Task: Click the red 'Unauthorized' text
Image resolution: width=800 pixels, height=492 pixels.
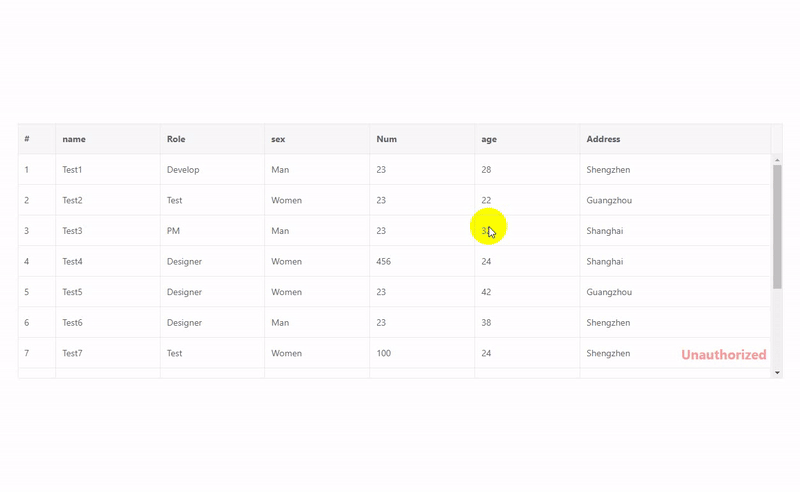Action: [724, 355]
